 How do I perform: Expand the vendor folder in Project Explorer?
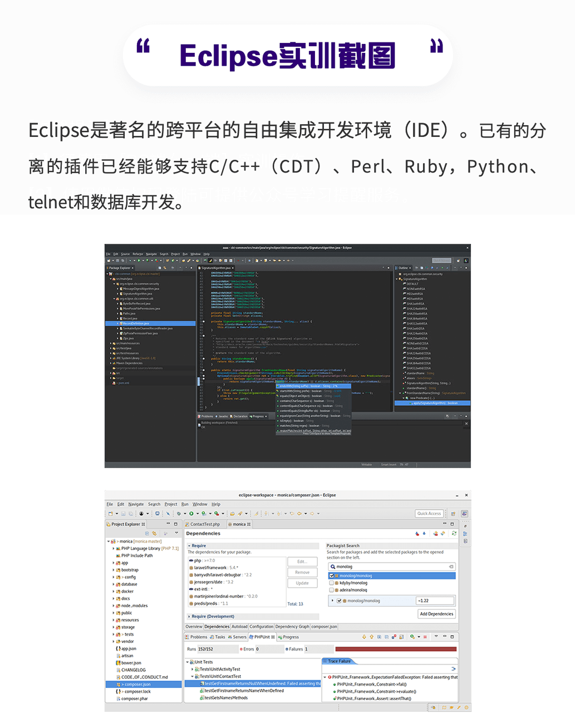pos(114,641)
